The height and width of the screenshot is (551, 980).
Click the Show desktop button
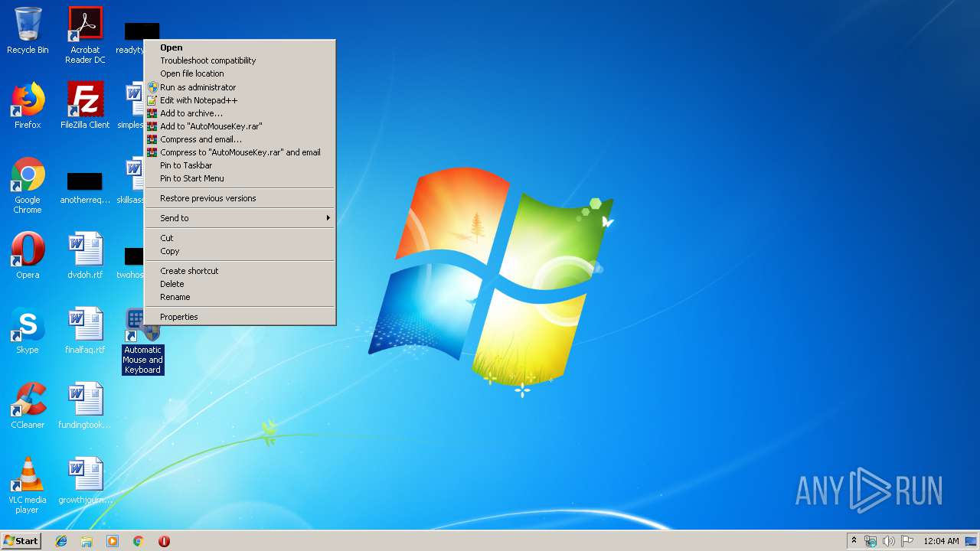[x=972, y=541]
